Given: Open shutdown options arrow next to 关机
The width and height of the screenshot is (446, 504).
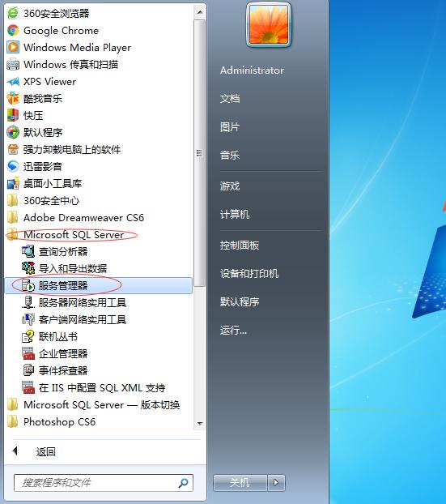Looking at the screenshot, I should pos(276,482).
